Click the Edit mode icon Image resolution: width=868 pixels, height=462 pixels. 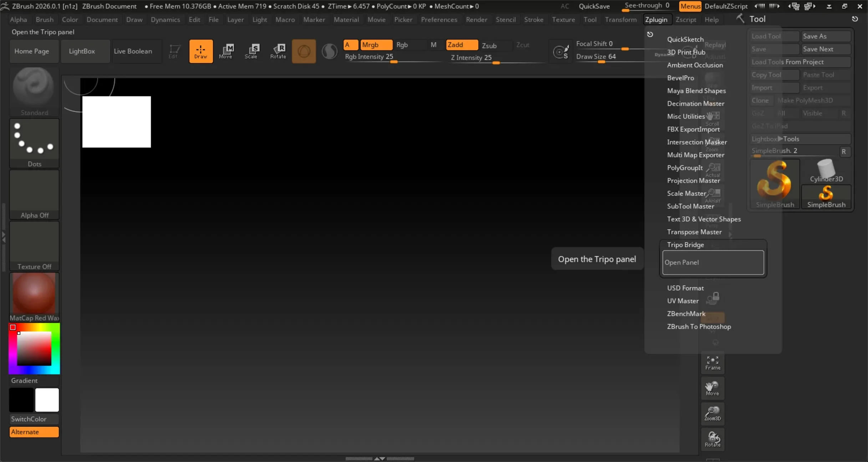tap(173, 51)
